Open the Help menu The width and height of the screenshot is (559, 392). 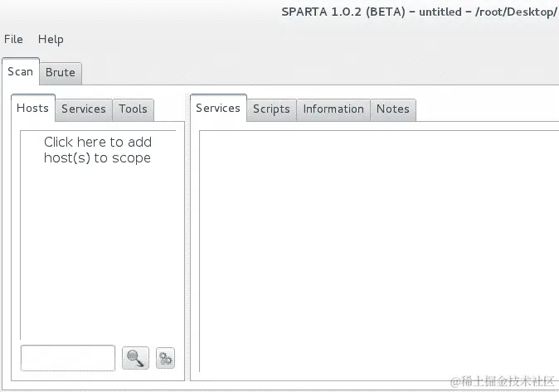click(51, 39)
